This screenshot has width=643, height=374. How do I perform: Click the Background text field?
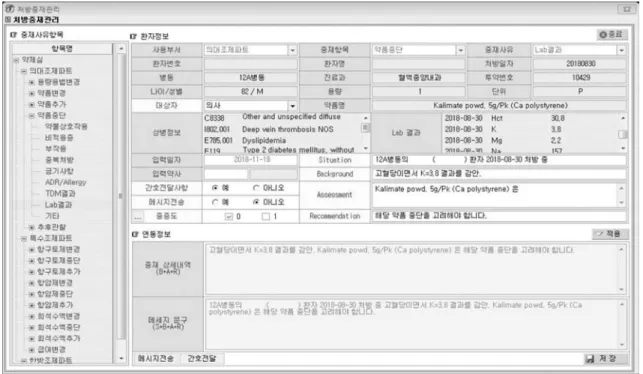499,174
